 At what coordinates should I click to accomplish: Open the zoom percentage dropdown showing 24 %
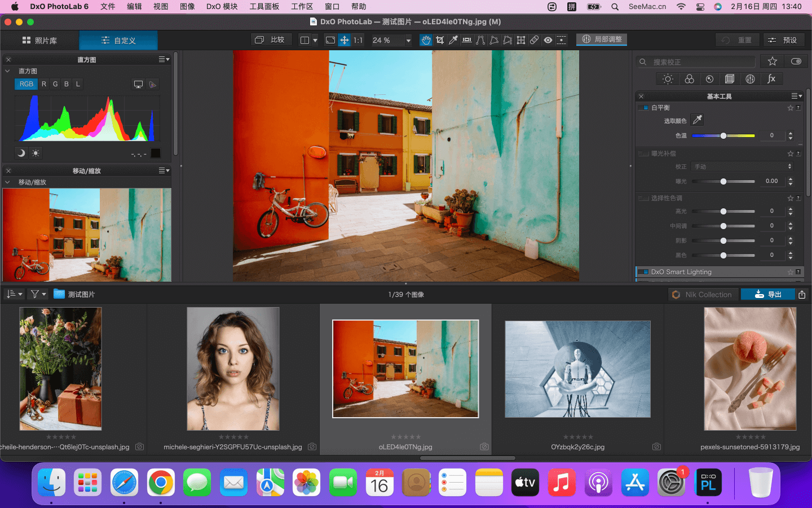pyautogui.click(x=408, y=40)
